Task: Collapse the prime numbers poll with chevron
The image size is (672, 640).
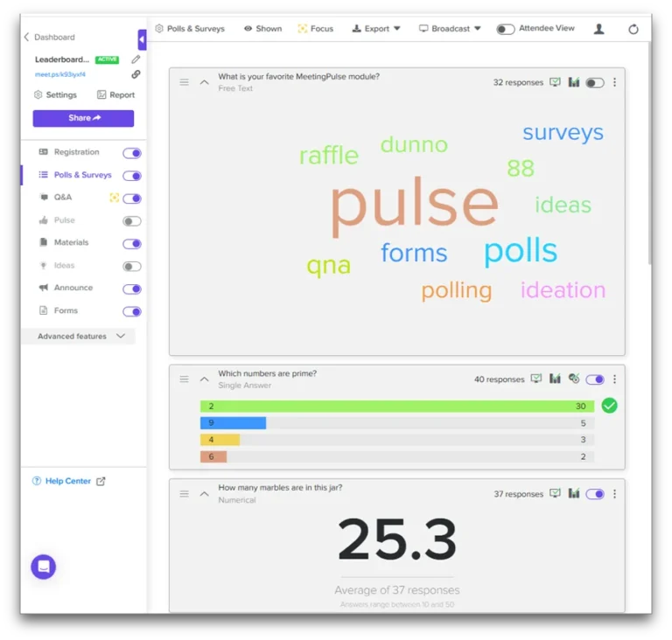Action: 205,379
